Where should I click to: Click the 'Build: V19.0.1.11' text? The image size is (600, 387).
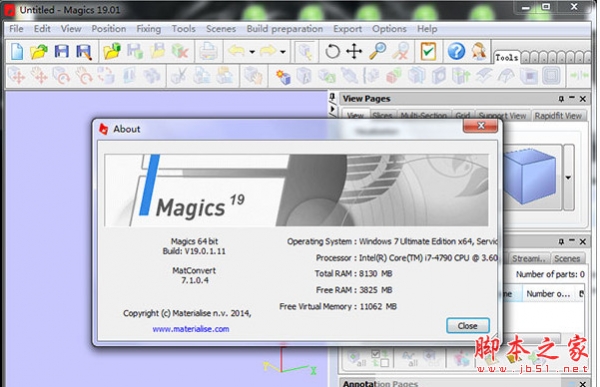point(194,251)
